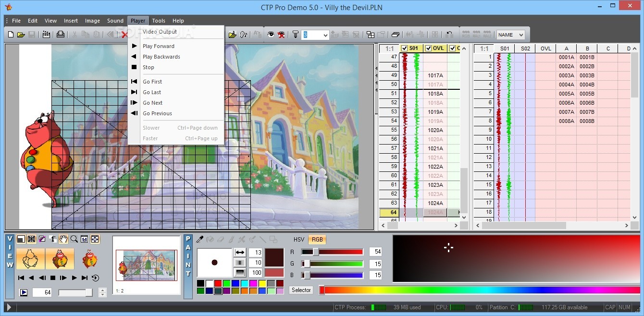Open the layer number combo box

315,35
